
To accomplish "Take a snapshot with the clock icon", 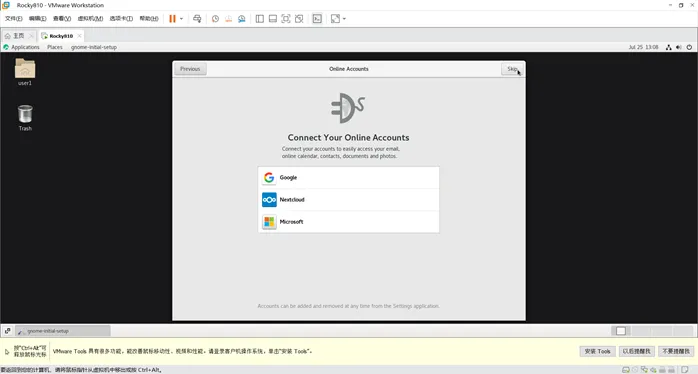I will click(215, 19).
